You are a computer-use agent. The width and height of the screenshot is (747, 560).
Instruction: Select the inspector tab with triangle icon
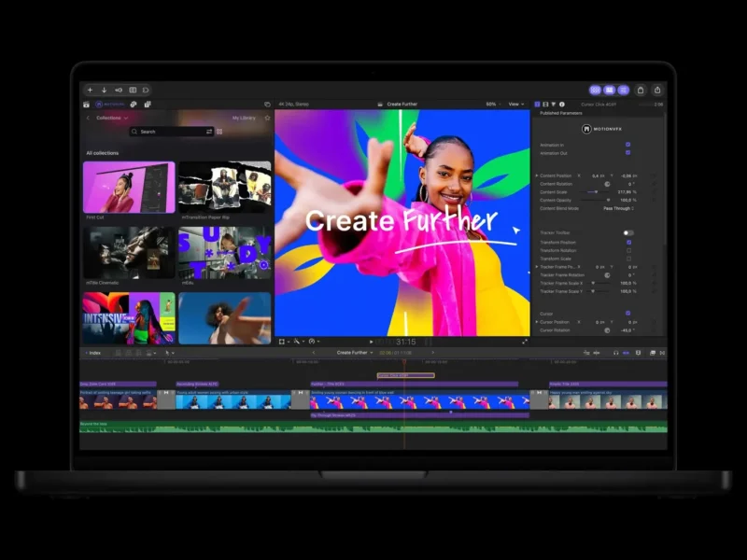click(554, 105)
